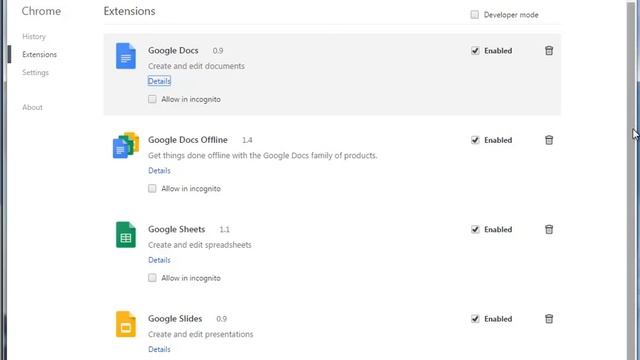Remove Google Sheets via the trash icon
Screen dimensions: 640x360
pyautogui.click(x=549, y=229)
